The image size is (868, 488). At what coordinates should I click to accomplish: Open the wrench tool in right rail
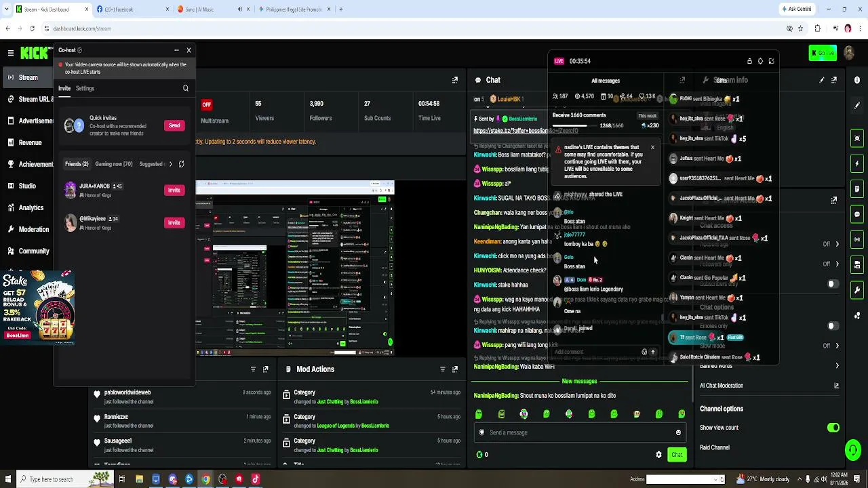pyautogui.click(x=857, y=290)
